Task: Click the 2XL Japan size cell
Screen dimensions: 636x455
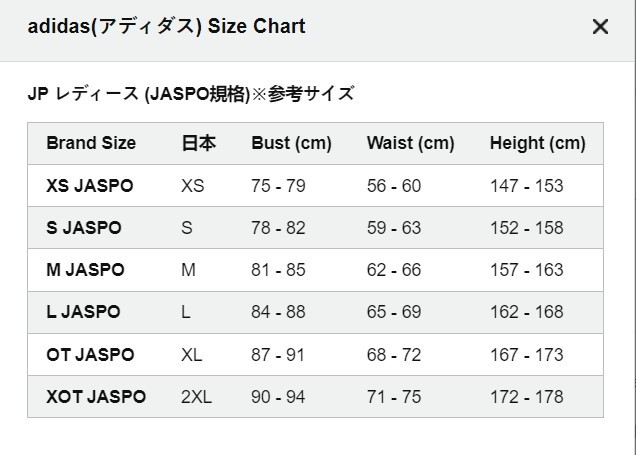Action: [x=197, y=397]
